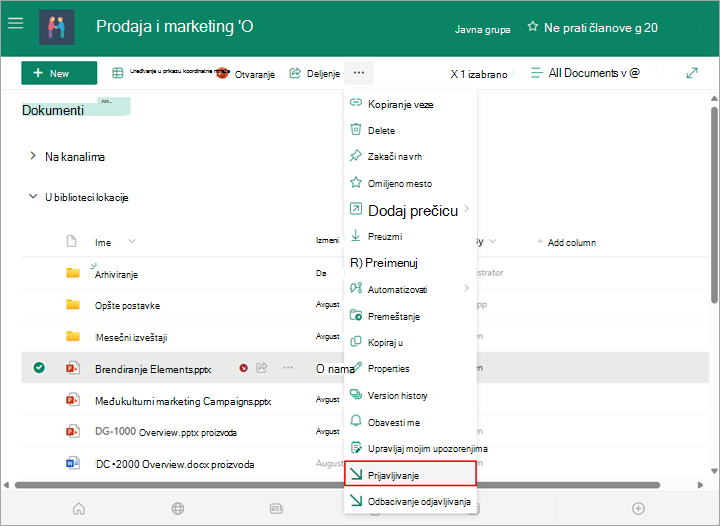The height and width of the screenshot is (526, 720).
Task: Open the All Documents view dropdown
Action: (x=585, y=73)
